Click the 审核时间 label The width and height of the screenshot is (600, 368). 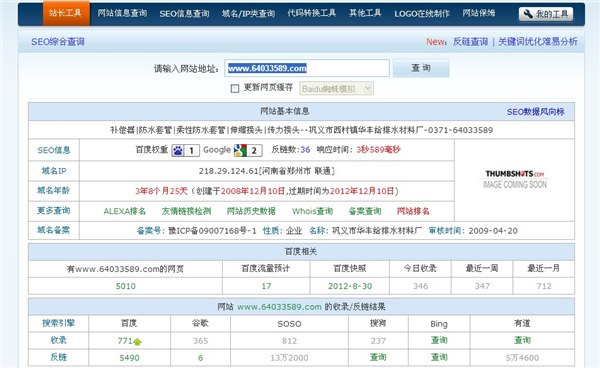pos(446,231)
